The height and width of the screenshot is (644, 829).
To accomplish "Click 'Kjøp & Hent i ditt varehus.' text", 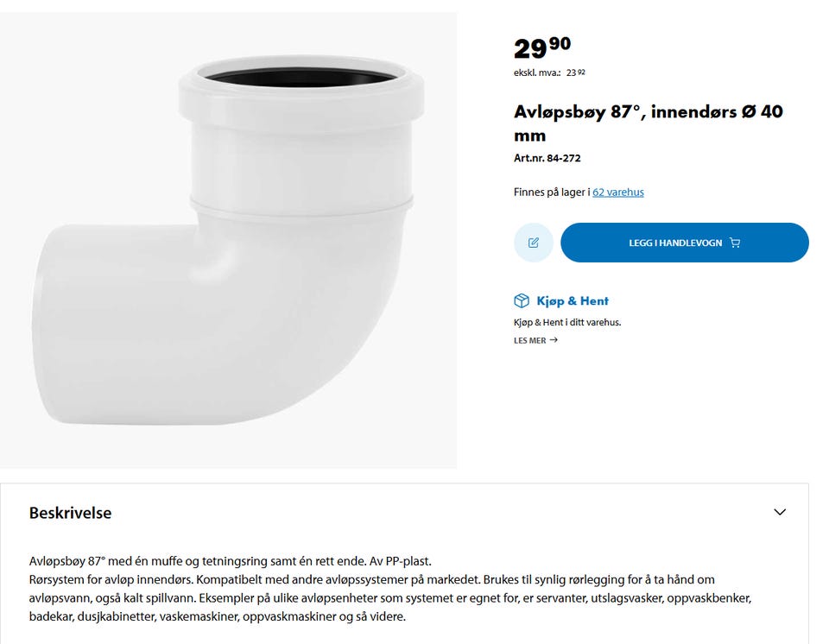I will 567,322.
